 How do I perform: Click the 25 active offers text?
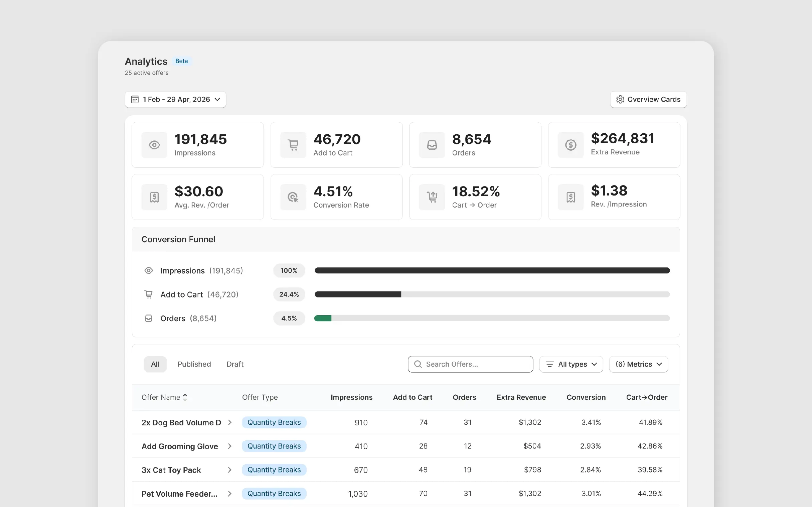tap(146, 73)
